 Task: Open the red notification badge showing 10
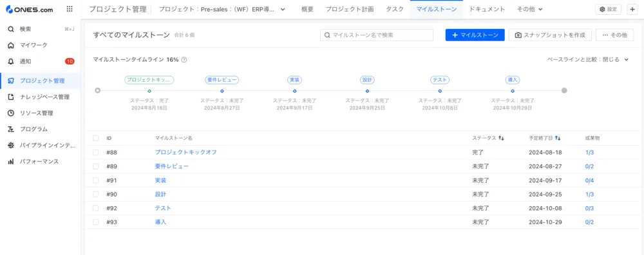(70, 61)
